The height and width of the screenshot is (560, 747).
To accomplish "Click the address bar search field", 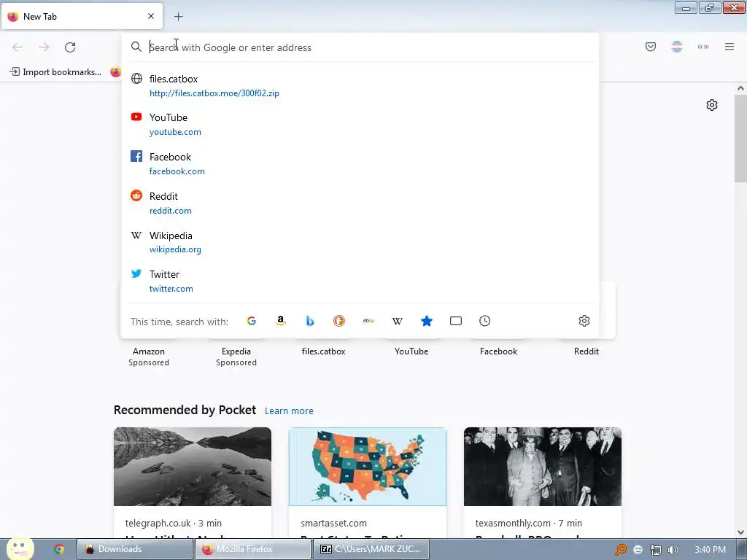I will (360, 47).
